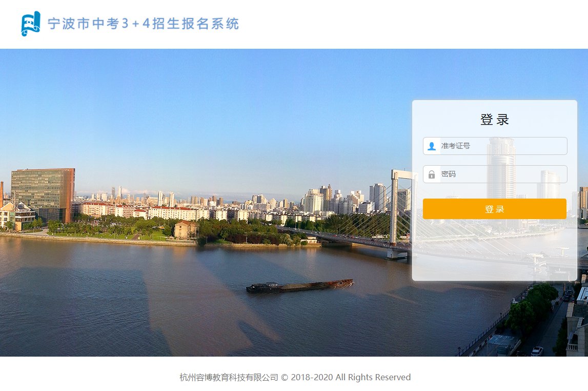588x391 pixels.
Task: Click the lock icon beside 密码
Action: point(432,174)
